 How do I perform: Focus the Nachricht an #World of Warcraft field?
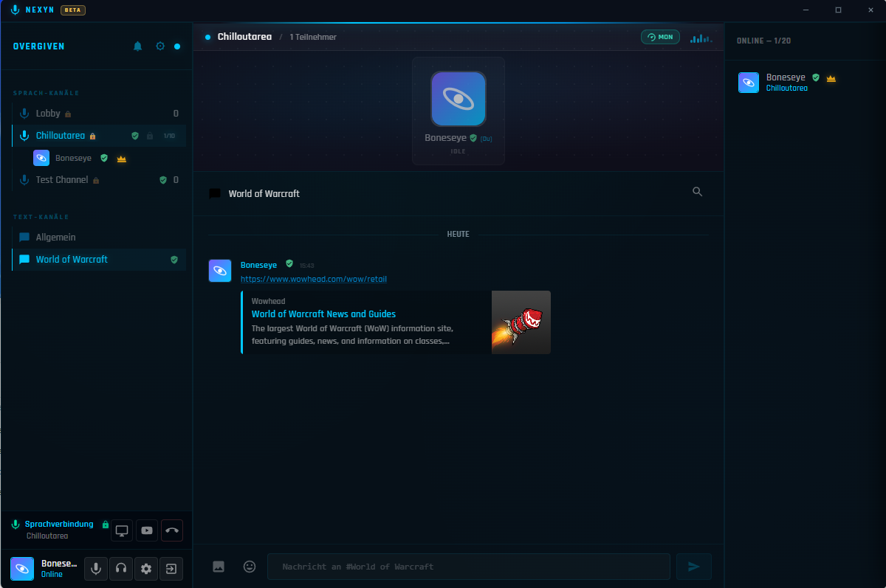point(469,567)
